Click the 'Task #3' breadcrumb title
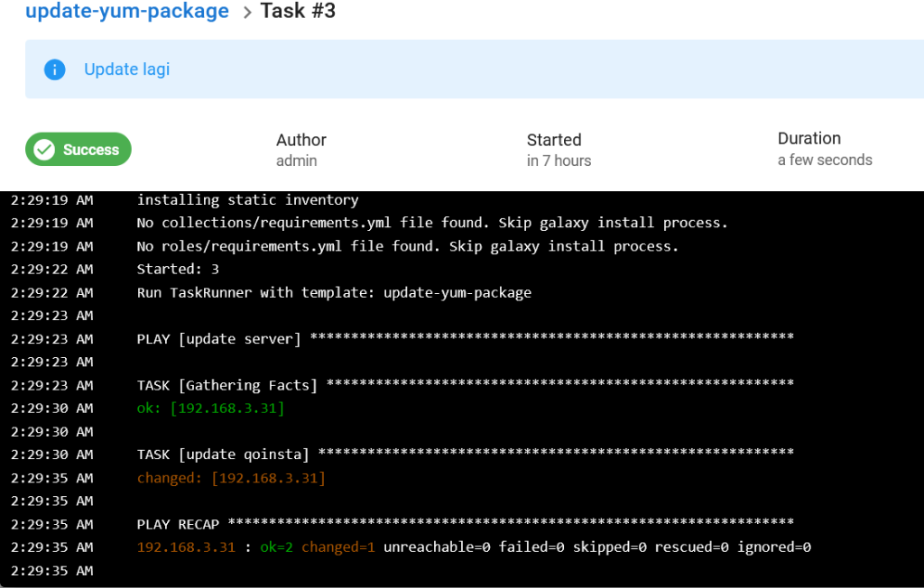924x588 pixels. (298, 11)
